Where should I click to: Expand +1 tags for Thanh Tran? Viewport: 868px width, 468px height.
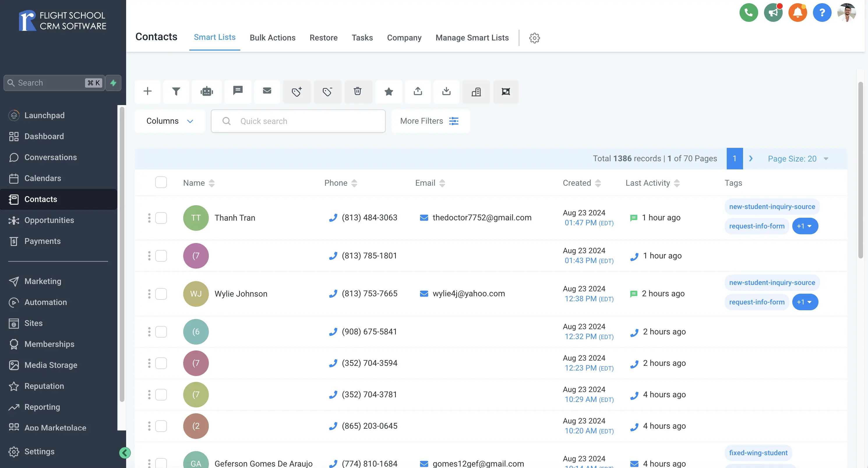click(x=805, y=226)
